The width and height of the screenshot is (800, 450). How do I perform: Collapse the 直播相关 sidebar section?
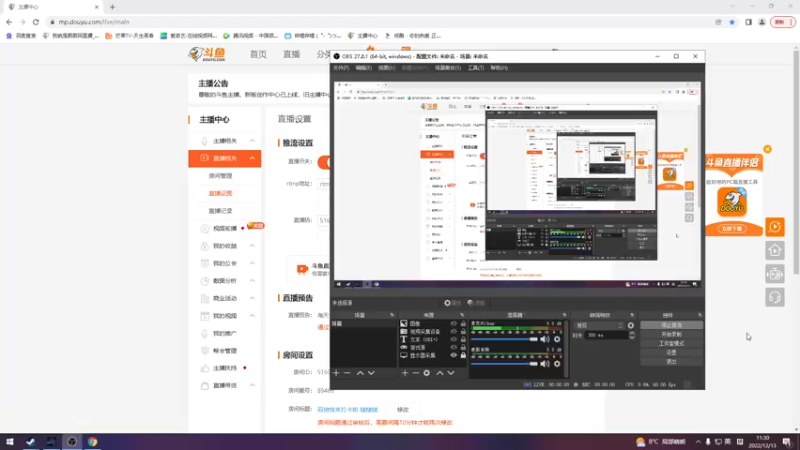tap(253, 158)
